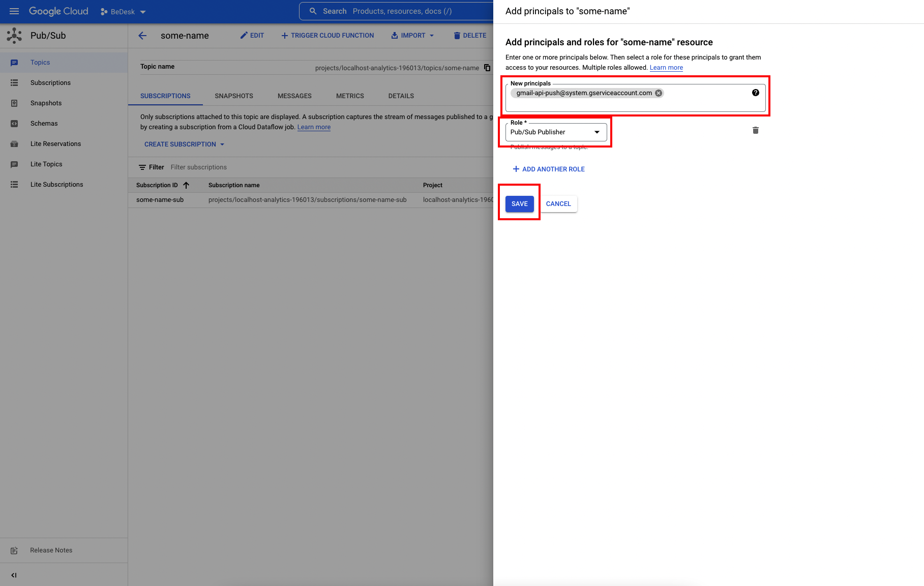
Task: Delete the role with trash icon
Action: (x=756, y=131)
